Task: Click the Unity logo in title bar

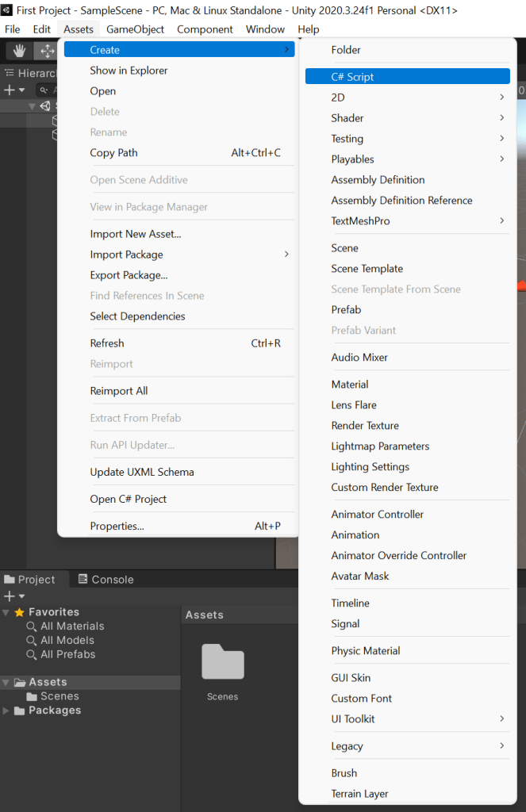Action: click(6, 10)
